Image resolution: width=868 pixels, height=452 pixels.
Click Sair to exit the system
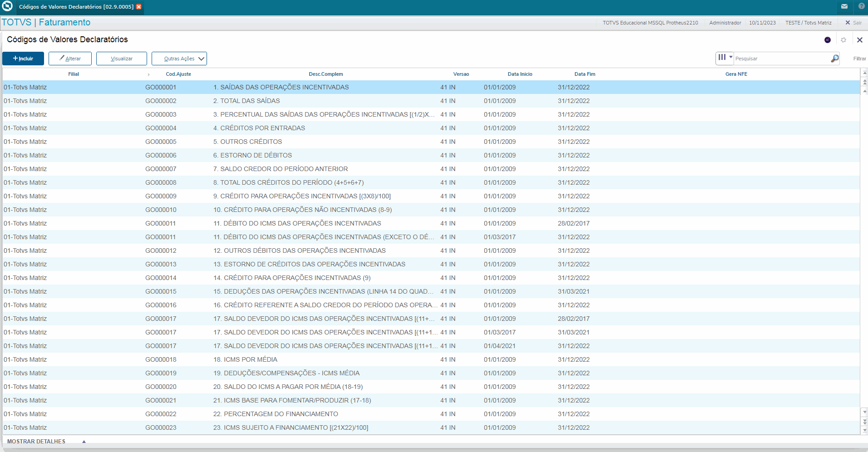(853, 23)
